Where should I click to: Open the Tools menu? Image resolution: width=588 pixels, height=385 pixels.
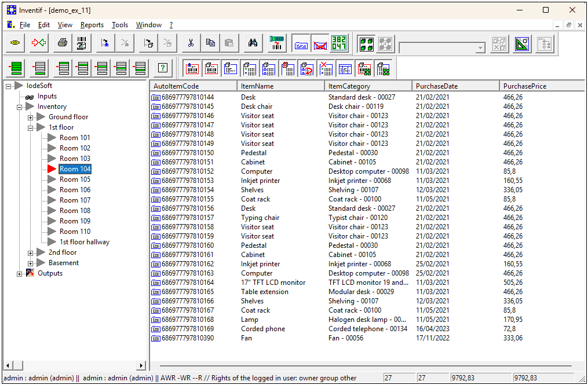120,25
